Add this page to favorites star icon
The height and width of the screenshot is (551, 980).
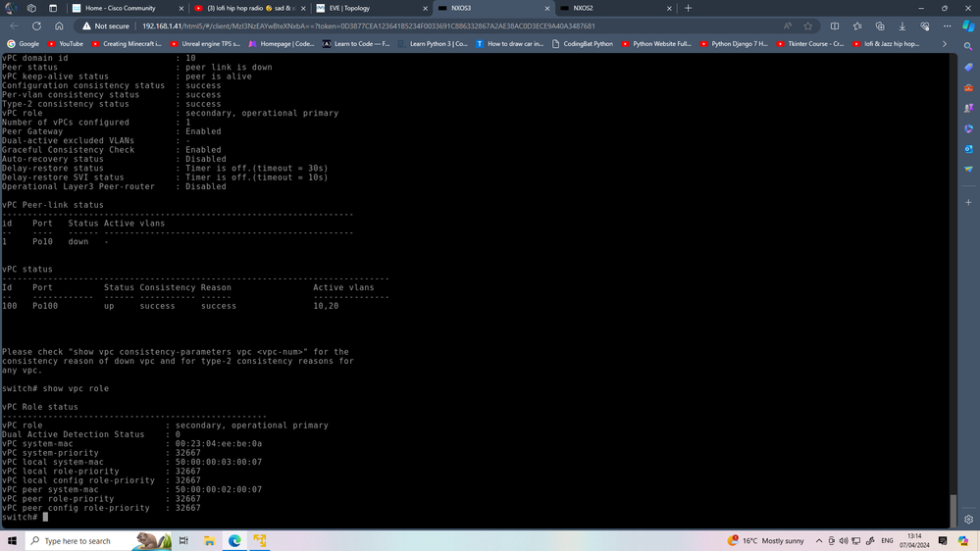tap(808, 26)
